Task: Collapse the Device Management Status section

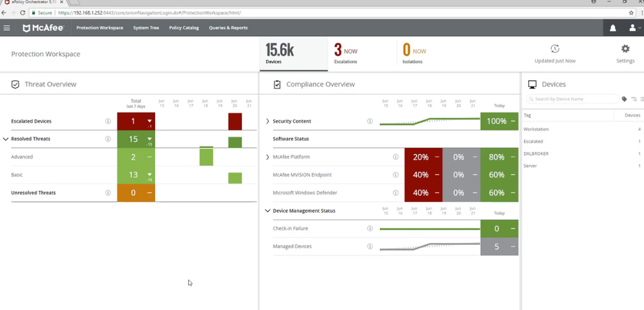Action: pos(267,211)
